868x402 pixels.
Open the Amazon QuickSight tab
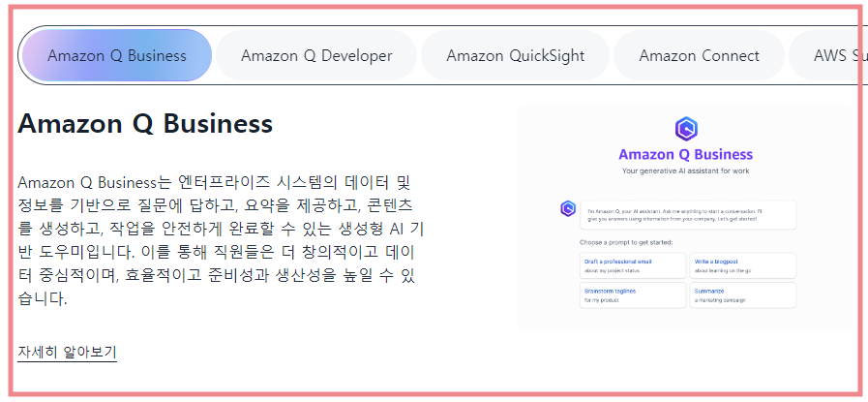pyautogui.click(x=516, y=55)
